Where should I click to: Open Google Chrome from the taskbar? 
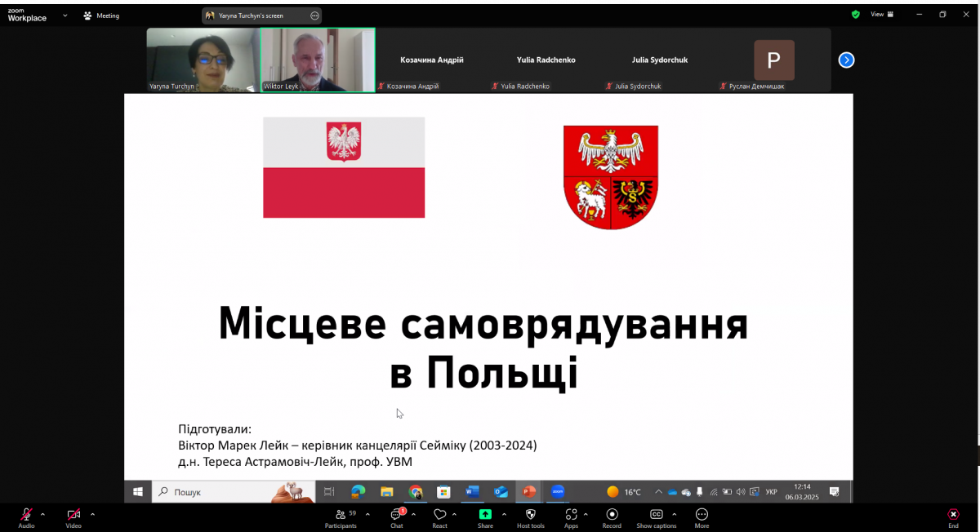pyautogui.click(x=416, y=492)
